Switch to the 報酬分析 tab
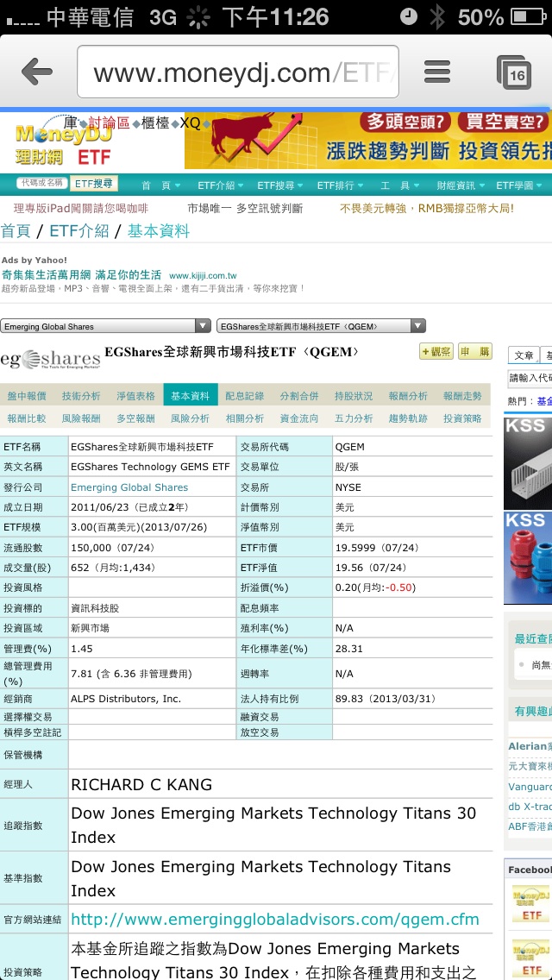 [408, 396]
